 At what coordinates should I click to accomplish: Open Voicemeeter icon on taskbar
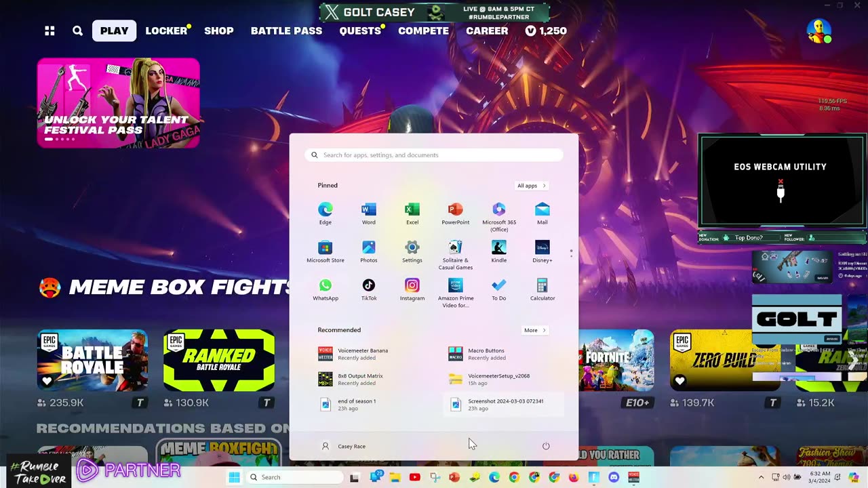[633, 477]
